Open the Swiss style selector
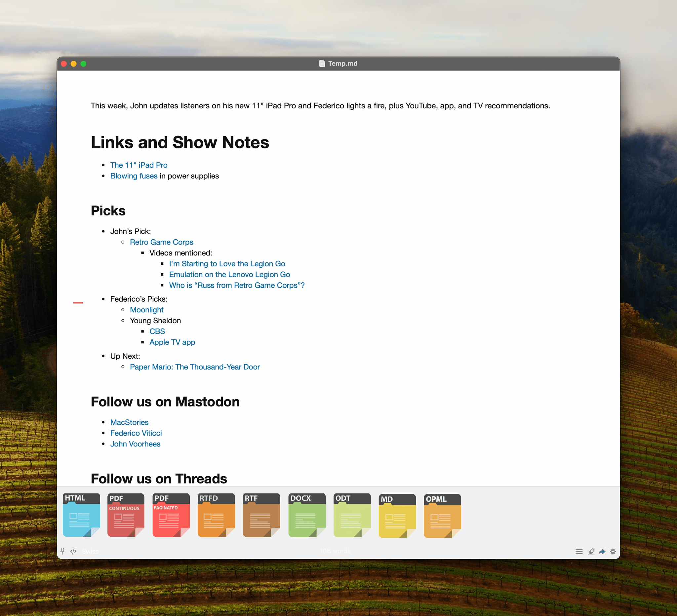 [x=90, y=551]
